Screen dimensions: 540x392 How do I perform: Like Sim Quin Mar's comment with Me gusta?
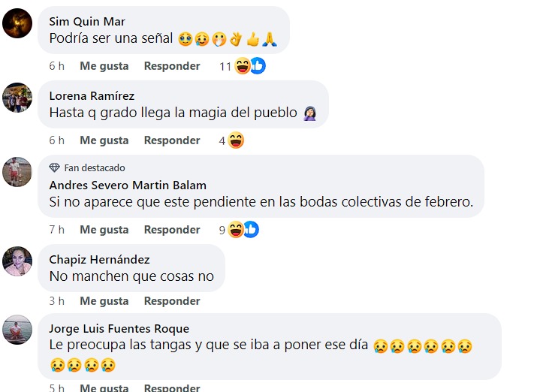click(x=104, y=66)
